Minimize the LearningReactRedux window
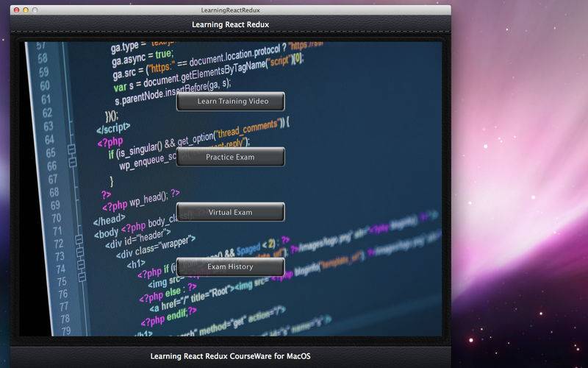 (x=26, y=10)
